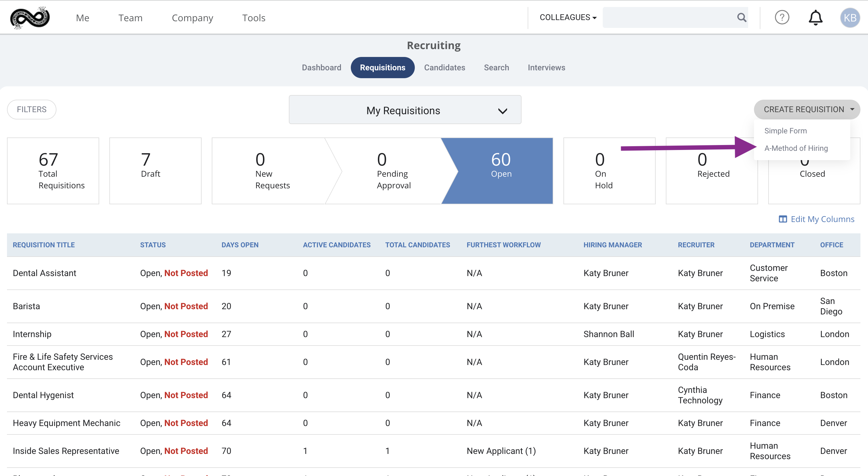Click the Recruiting page heading
This screenshot has height=476, width=868.
(x=434, y=45)
